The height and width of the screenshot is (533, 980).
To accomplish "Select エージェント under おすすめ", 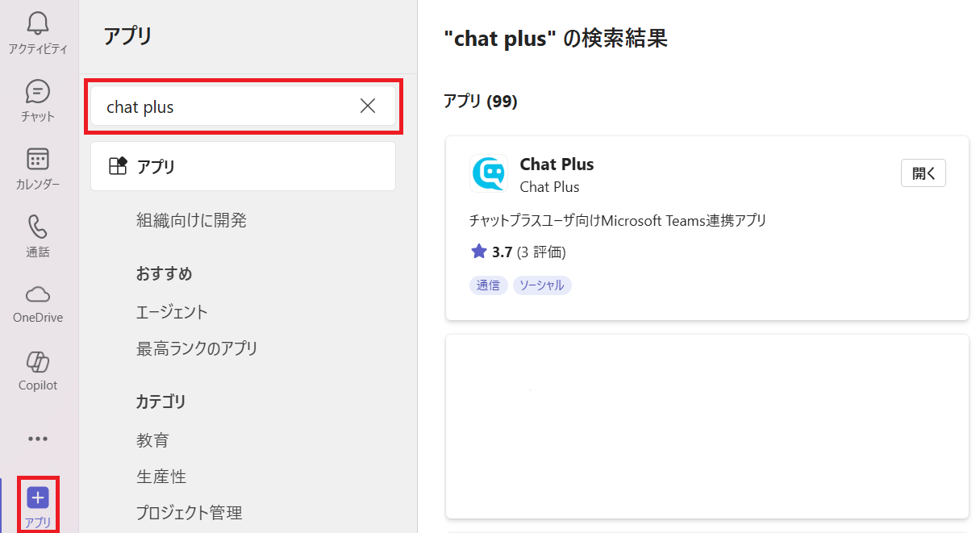I will click(x=172, y=312).
